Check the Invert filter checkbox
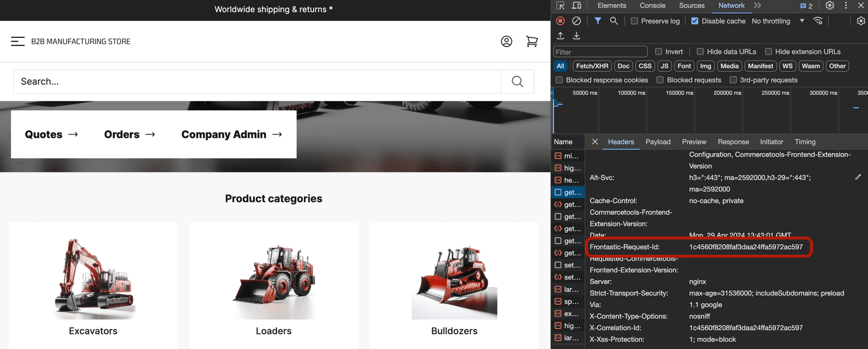This screenshot has height=349, width=868. [x=658, y=51]
